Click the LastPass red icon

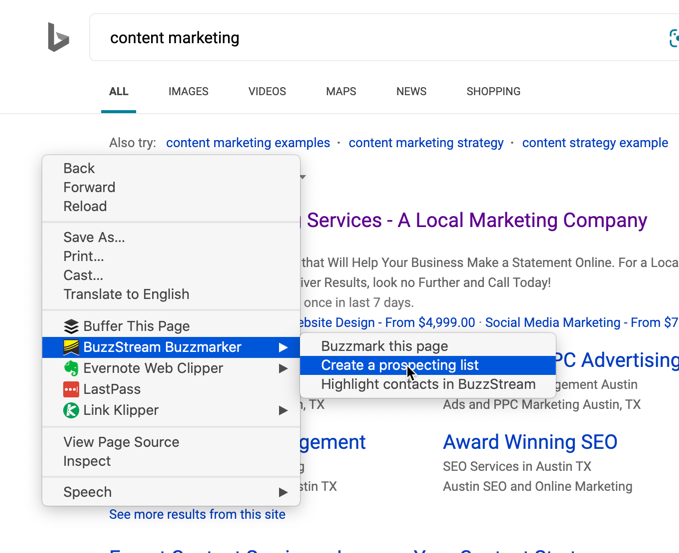[x=71, y=389]
